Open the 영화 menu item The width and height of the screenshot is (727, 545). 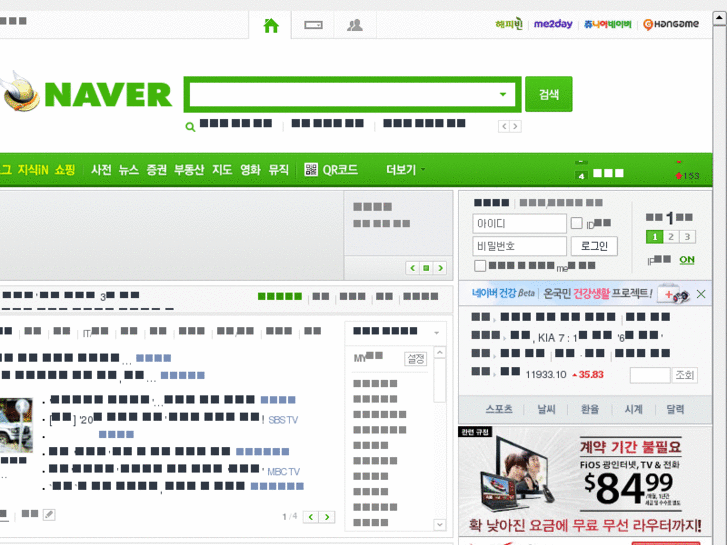[250, 170]
